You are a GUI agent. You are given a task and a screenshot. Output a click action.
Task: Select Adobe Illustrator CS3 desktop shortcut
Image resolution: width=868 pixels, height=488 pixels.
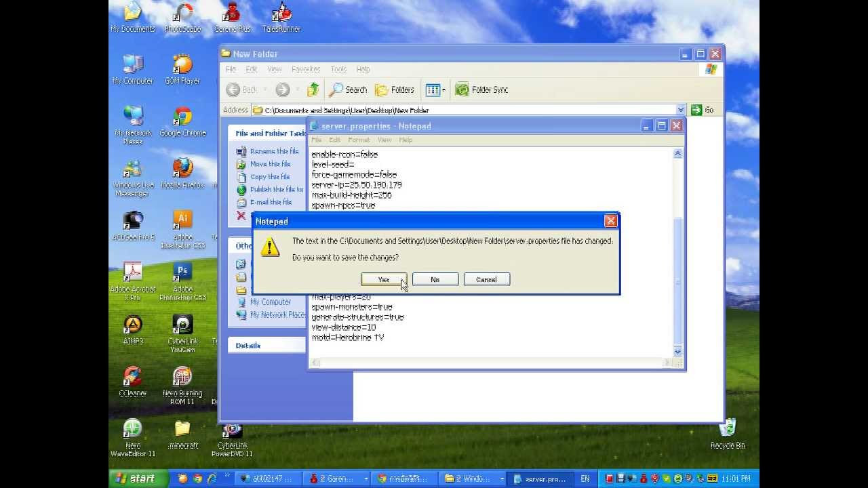pos(182,230)
